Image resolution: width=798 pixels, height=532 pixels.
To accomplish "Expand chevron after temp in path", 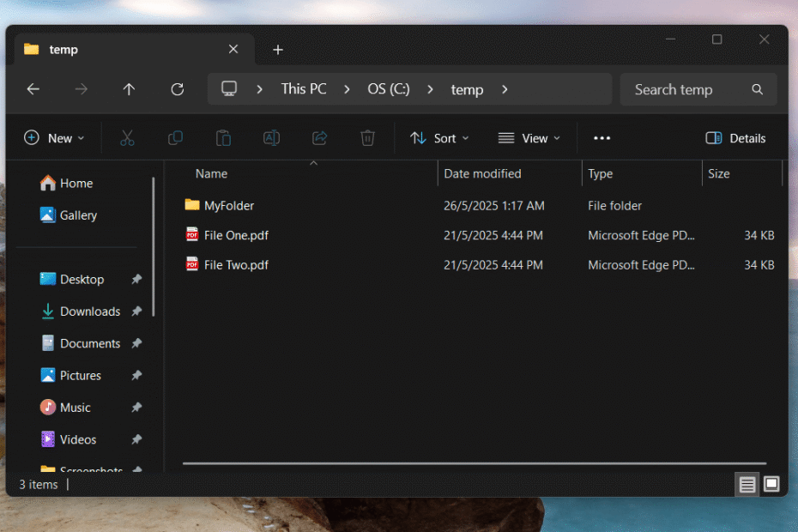I will (x=505, y=89).
